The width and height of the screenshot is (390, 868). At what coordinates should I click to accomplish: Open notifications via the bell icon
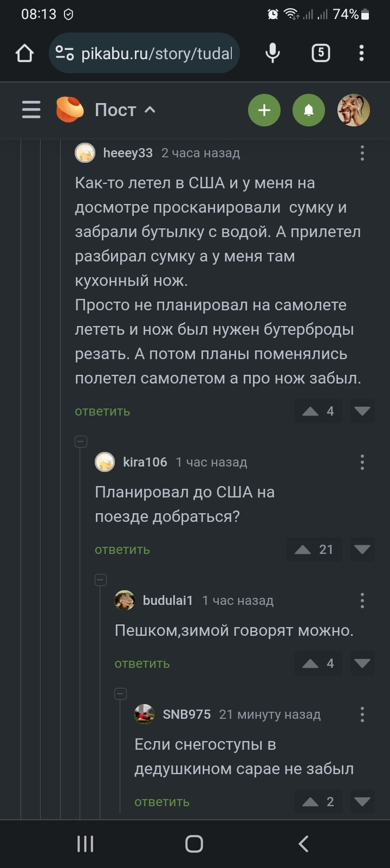309,110
